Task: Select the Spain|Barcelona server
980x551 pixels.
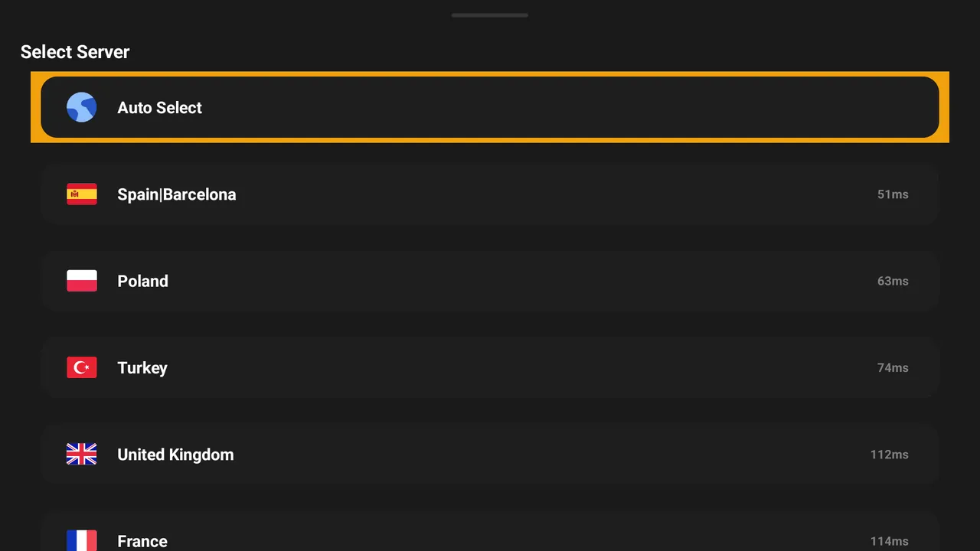Action: 490,194
